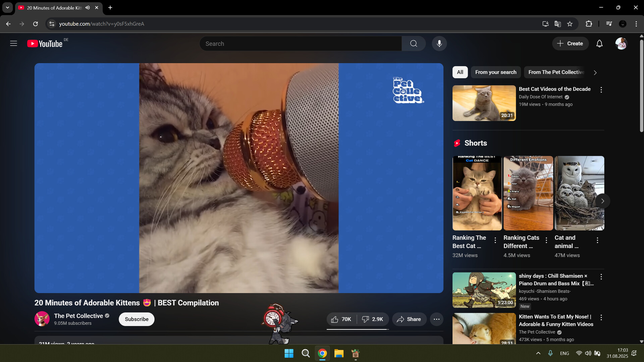Click the search magnifier button
644x362 pixels.
click(x=414, y=44)
